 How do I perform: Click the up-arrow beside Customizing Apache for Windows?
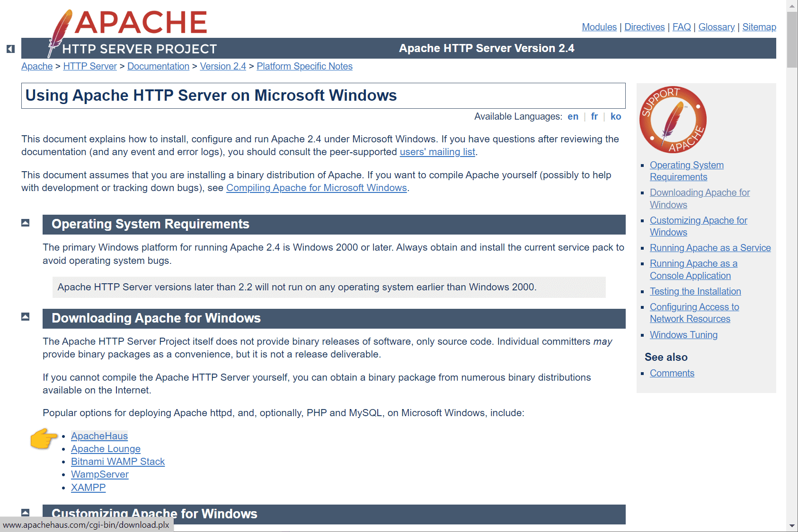click(x=26, y=513)
